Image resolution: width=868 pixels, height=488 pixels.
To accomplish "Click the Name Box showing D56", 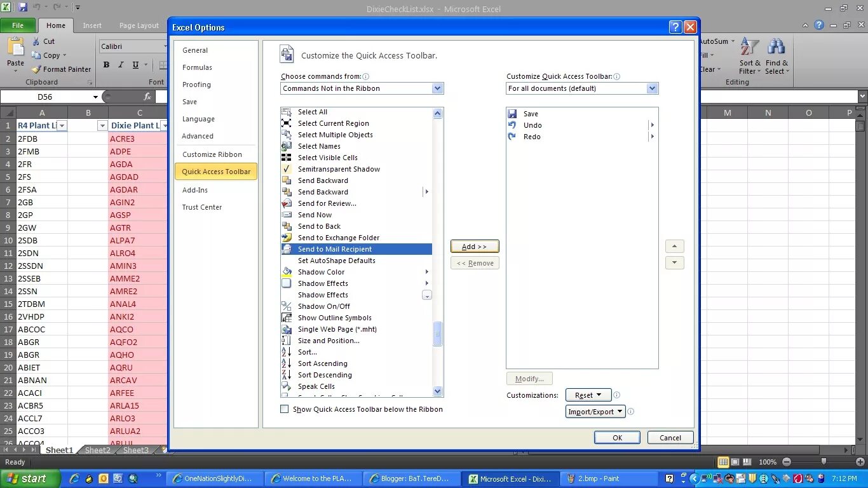I will pos(44,97).
